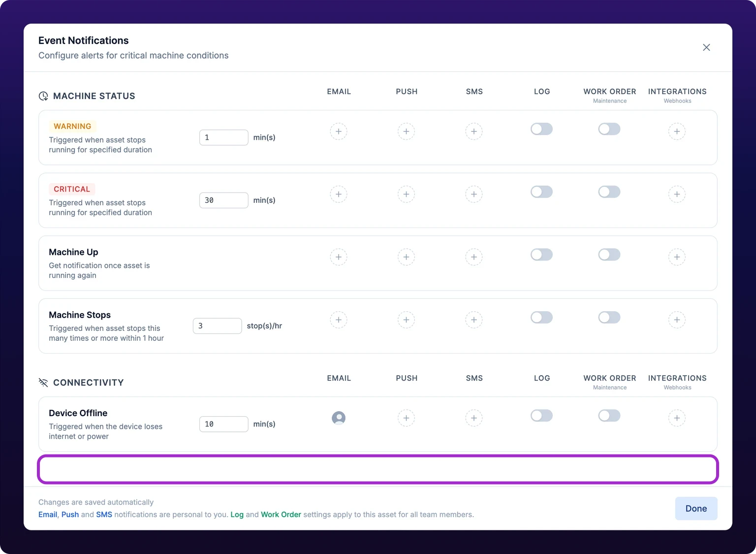The image size is (756, 554).
Task: Enable Log toggle for Device Offline
Action: [x=541, y=416]
